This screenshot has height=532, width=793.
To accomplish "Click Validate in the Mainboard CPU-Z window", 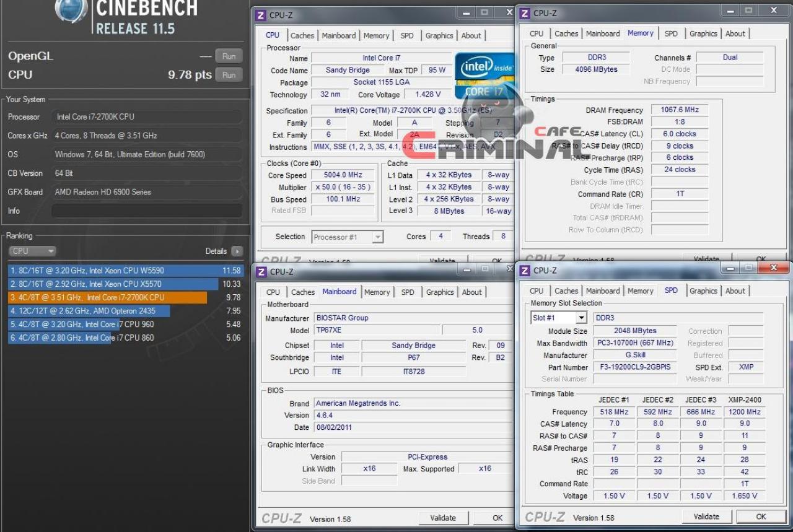I will pos(443,518).
